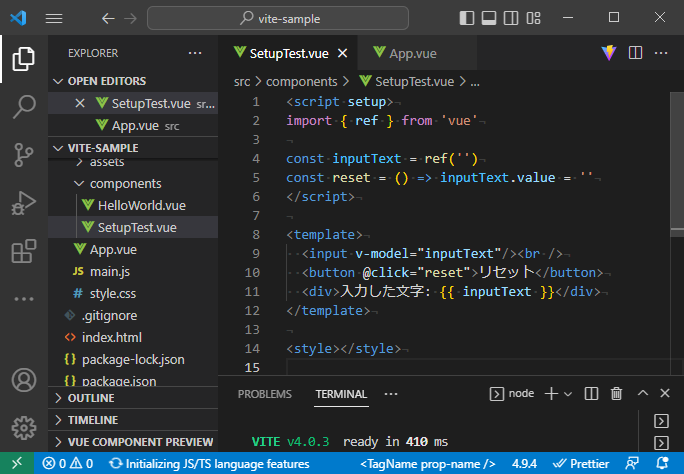Close SetupTest.vue in Open Editors list
The width and height of the screenshot is (684, 474).
coord(80,103)
